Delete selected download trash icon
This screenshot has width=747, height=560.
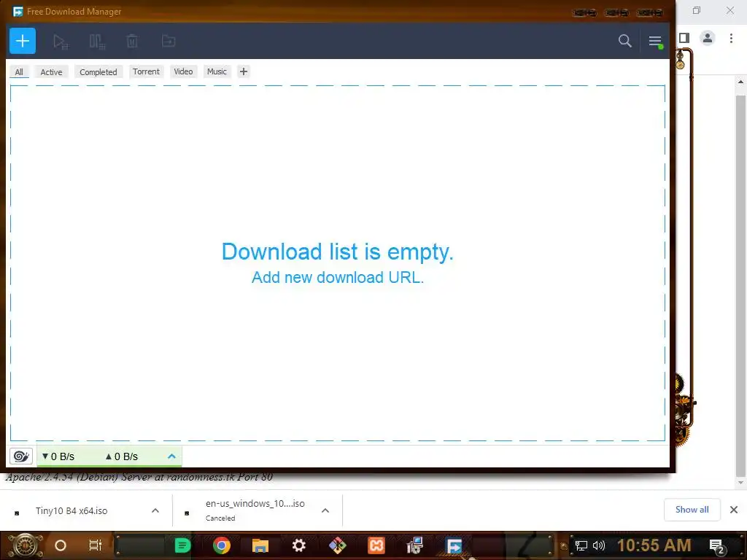pyautogui.click(x=132, y=42)
